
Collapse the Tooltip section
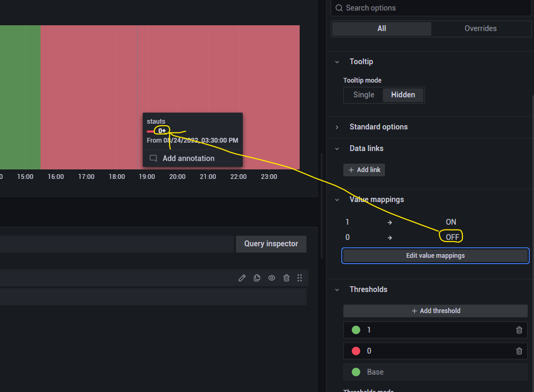click(x=337, y=62)
